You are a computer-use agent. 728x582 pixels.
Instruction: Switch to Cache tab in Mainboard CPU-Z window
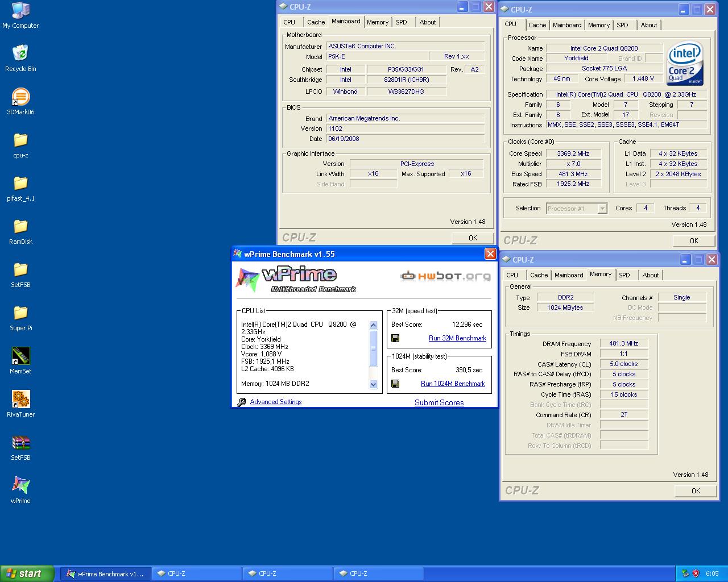(316, 22)
